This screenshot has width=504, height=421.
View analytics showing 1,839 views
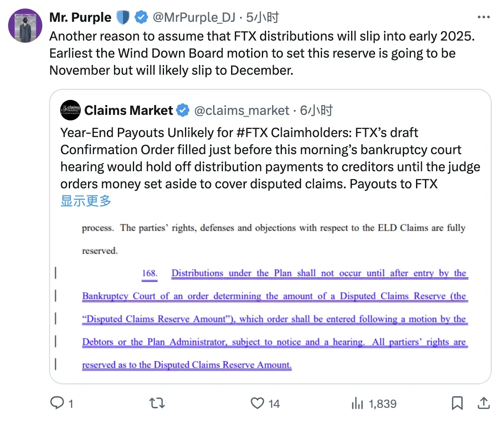click(x=372, y=403)
